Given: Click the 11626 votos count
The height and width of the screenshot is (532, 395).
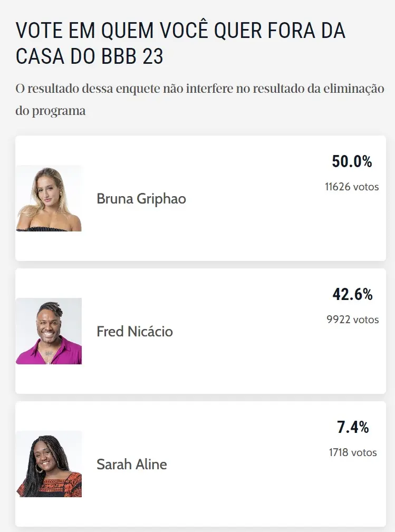Looking at the screenshot, I should [351, 187].
